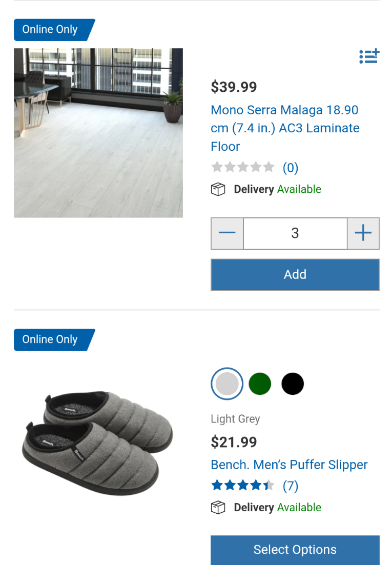The width and height of the screenshot is (392, 583).
Task: Select the green slipper color swatch
Action: pyautogui.click(x=260, y=384)
